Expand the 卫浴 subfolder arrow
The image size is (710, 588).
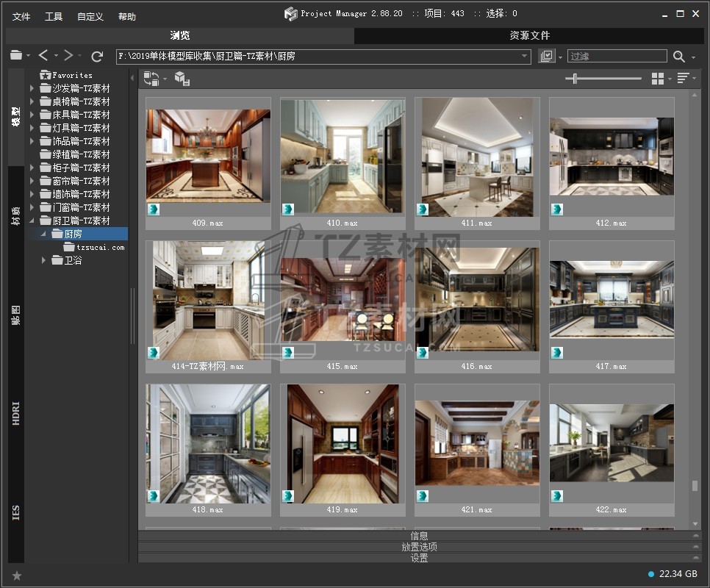(44, 260)
